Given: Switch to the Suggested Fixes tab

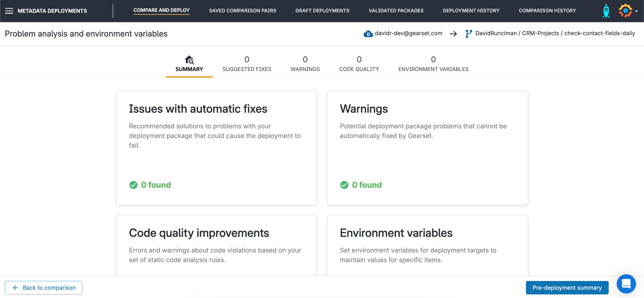Looking at the screenshot, I should pyautogui.click(x=246, y=64).
